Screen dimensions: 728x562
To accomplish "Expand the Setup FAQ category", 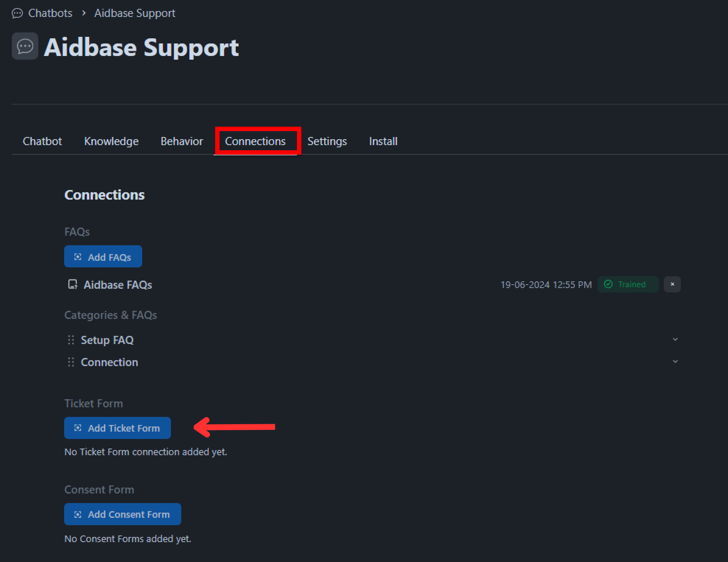I will pyautogui.click(x=675, y=339).
